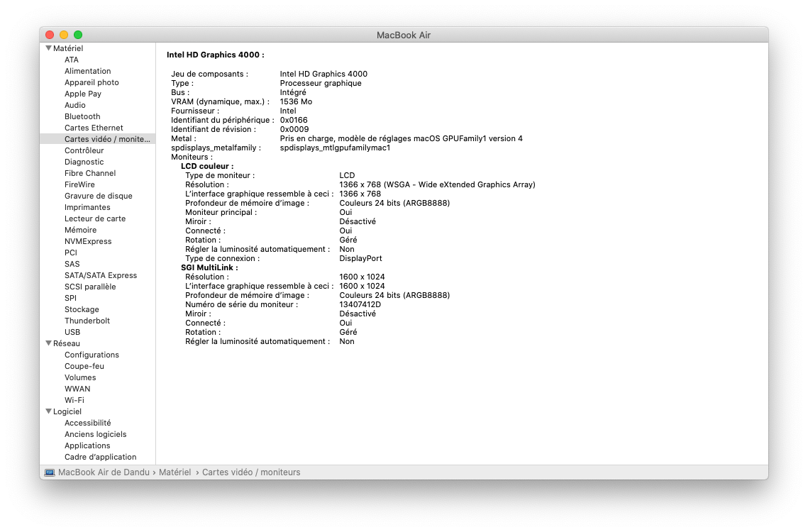
Task: Click monitor serial number 13407412D
Action: tap(360, 304)
